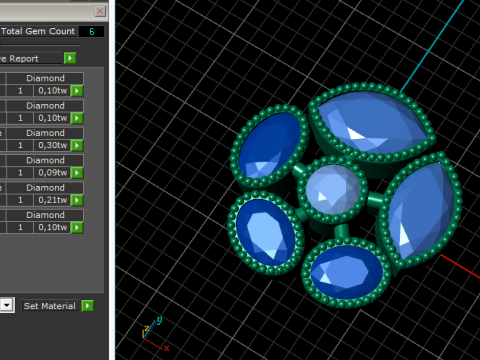The image size is (480, 360).
Task: Click the green arrow beside Set Material
Action: click(x=87, y=306)
